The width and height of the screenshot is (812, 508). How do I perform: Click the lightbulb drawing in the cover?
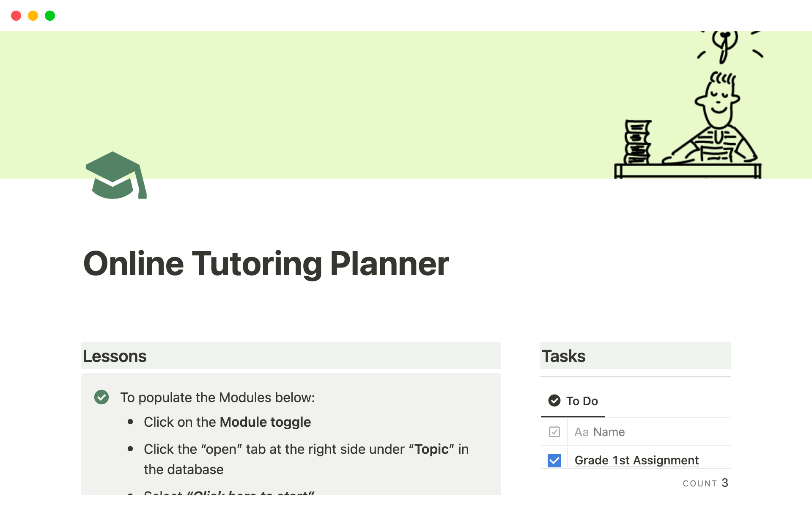[x=725, y=44]
